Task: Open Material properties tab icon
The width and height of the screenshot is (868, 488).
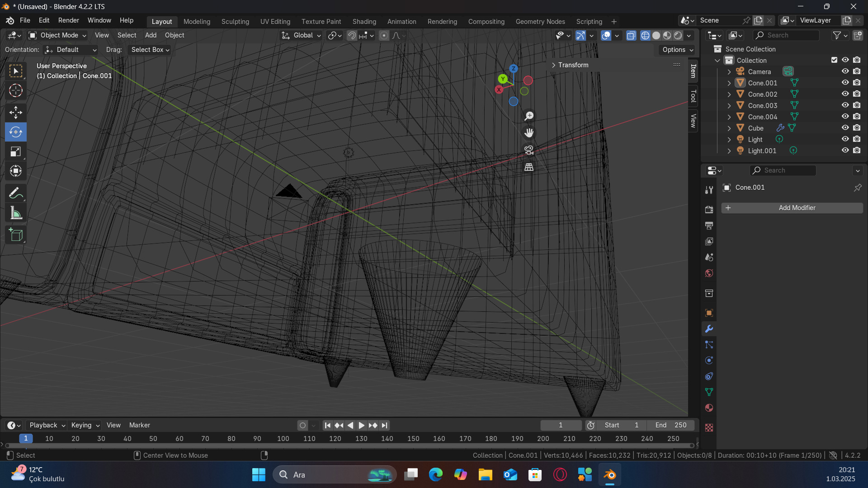Action: [x=709, y=408]
